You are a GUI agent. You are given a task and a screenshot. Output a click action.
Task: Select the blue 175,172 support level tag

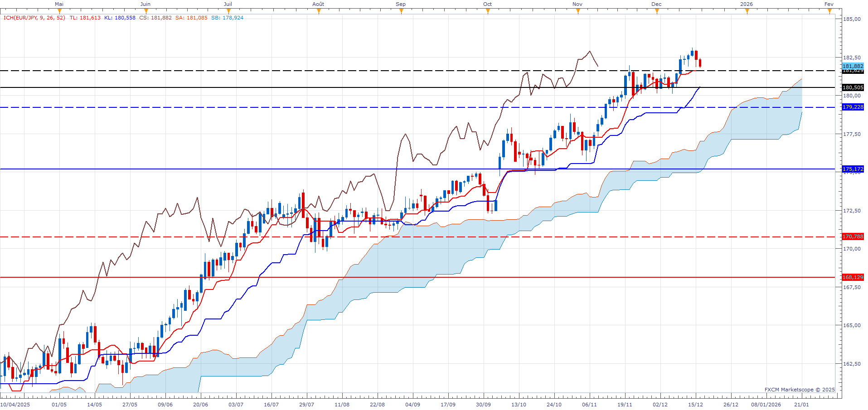tap(853, 169)
